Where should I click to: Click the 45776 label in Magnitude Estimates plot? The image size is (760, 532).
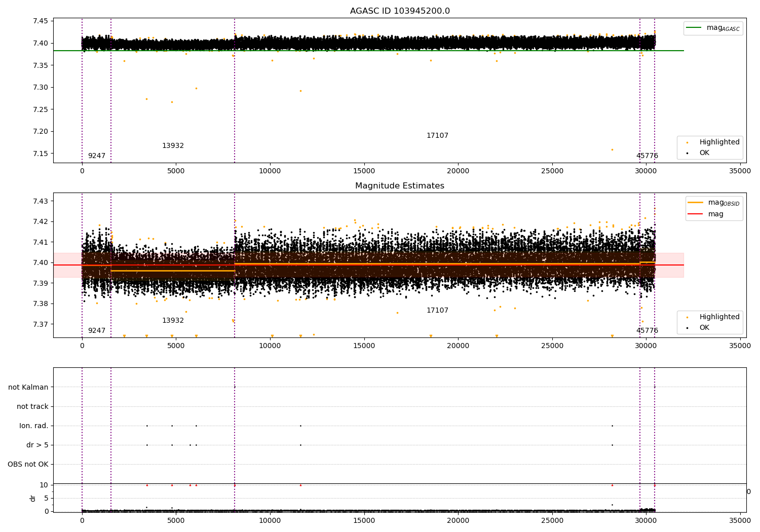point(647,331)
